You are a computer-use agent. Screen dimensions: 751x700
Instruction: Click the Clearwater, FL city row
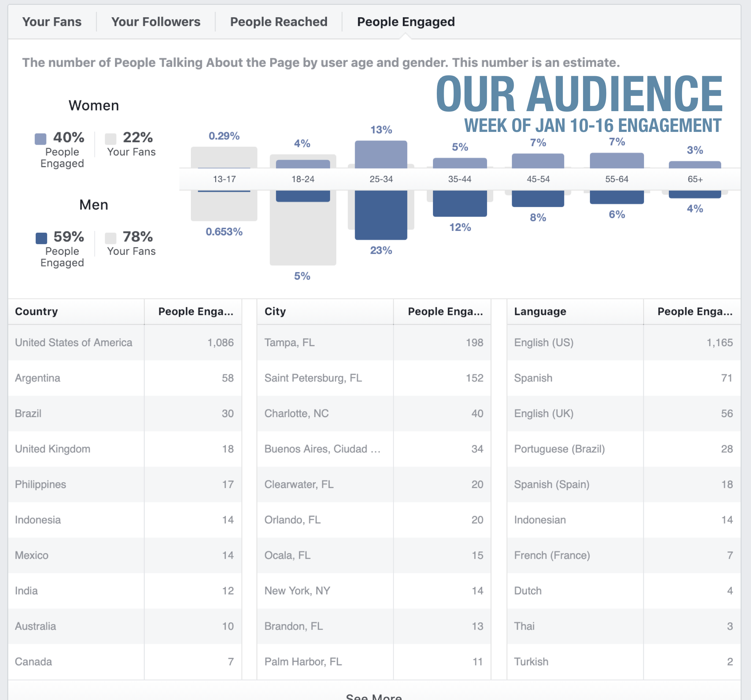[374, 484]
